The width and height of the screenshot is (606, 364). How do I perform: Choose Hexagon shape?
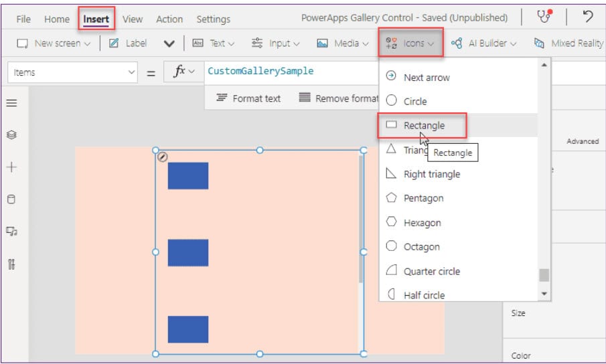459,223
